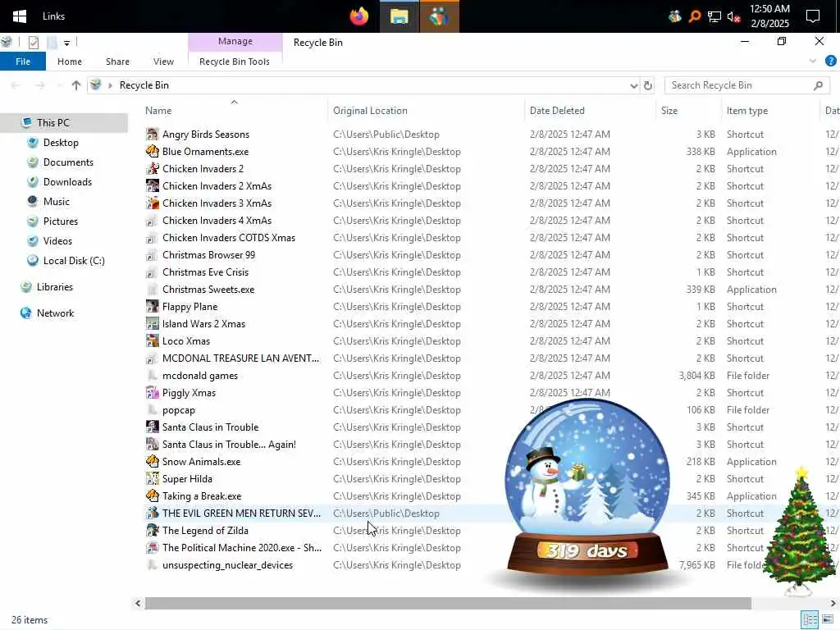Viewport: 840px width, 630px height.
Task: Click the taskbar clock showing 12:50 AM
Action: 769,16
